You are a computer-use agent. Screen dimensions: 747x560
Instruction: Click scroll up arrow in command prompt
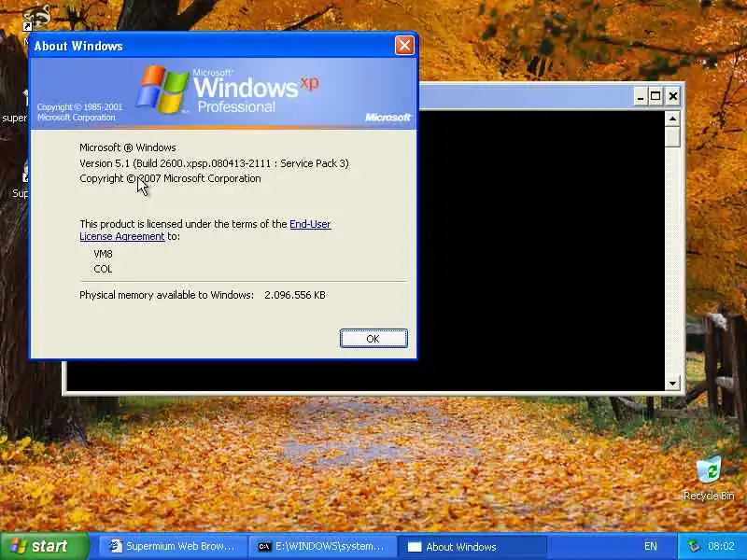(672, 119)
